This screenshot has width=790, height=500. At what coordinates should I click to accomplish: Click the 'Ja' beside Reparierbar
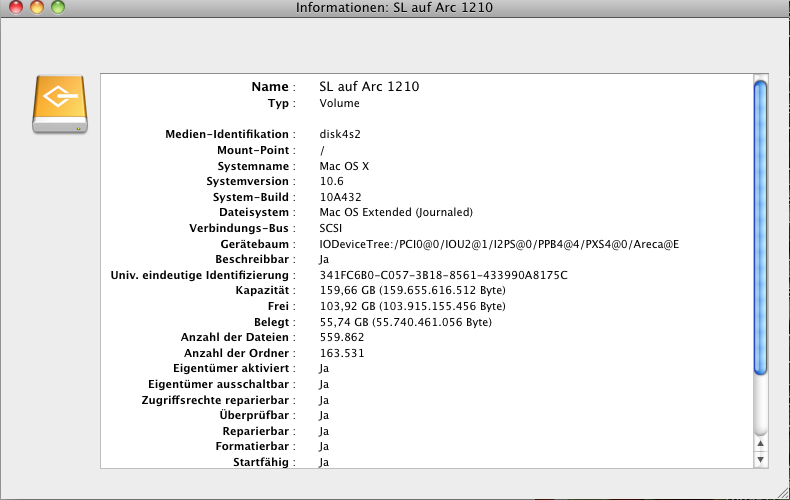pos(324,431)
